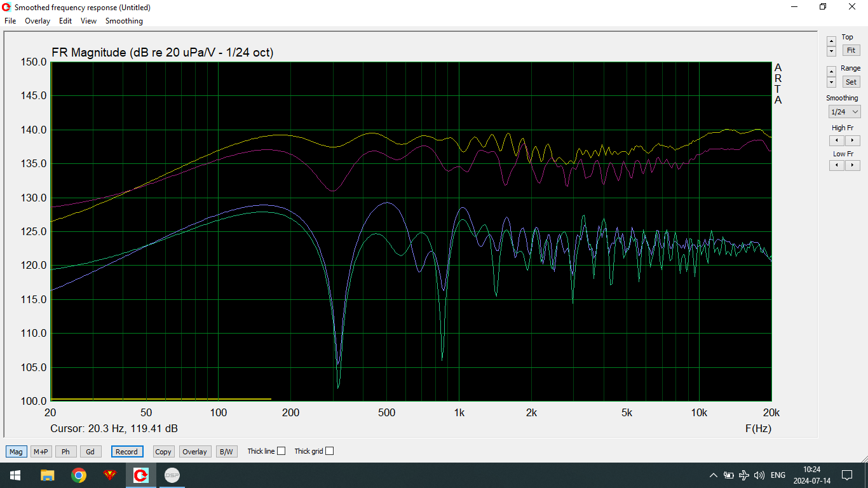868x488 pixels.
Task: Show hidden system tray icons
Action: (713, 475)
